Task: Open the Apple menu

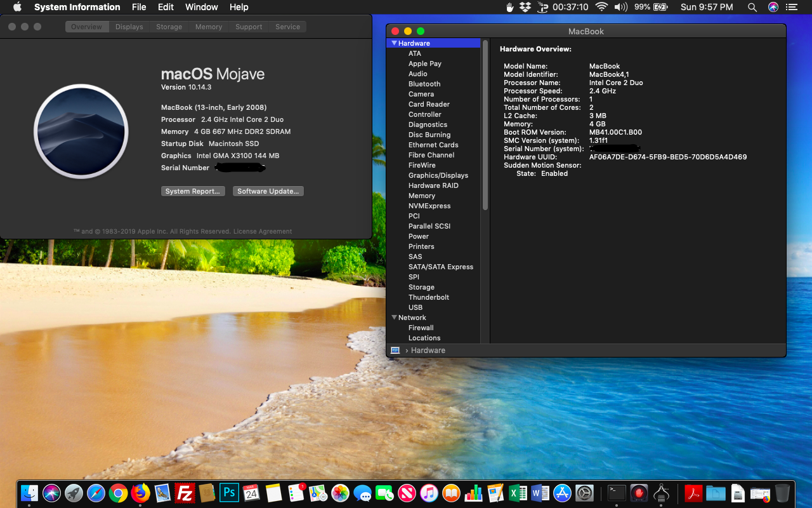Action: coord(17,7)
